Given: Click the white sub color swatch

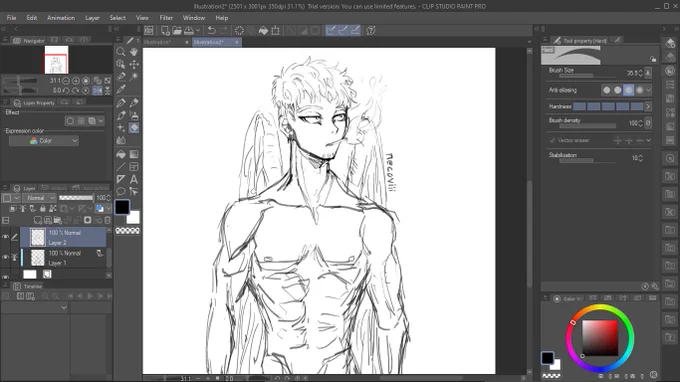Looking at the screenshot, I should point(134,218).
